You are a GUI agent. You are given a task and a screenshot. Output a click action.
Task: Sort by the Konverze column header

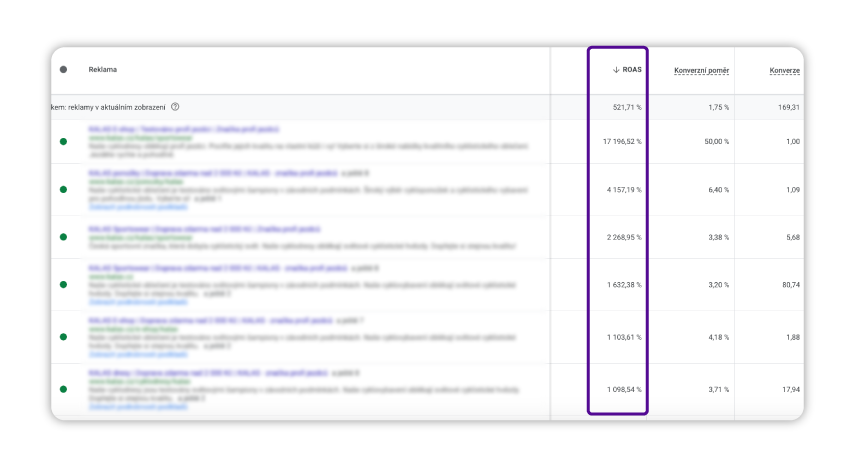(x=784, y=70)
